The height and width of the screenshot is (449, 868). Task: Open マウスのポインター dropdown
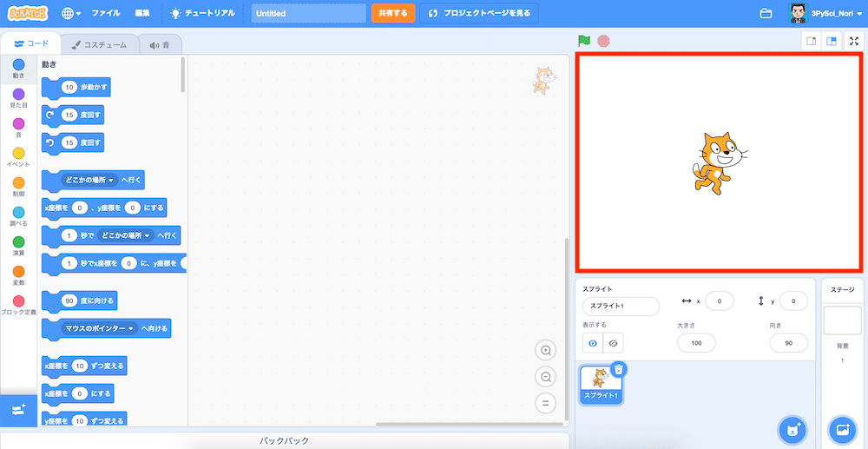[100, 328]
